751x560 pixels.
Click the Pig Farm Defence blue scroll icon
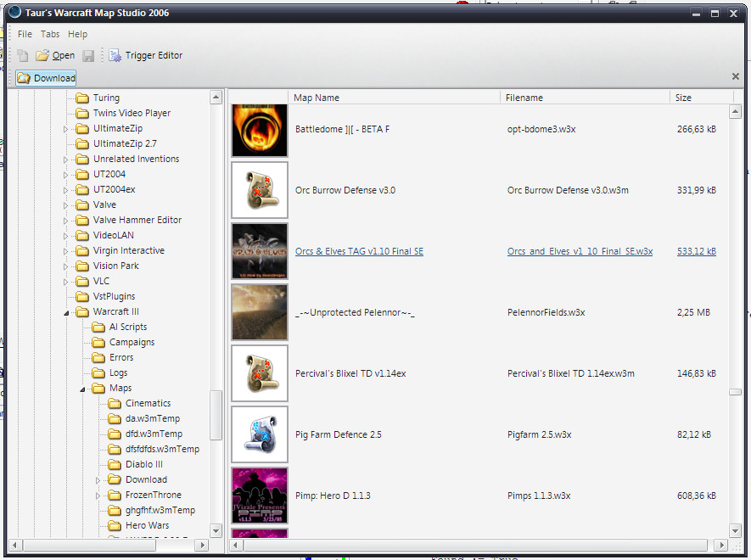coord(260,434)
